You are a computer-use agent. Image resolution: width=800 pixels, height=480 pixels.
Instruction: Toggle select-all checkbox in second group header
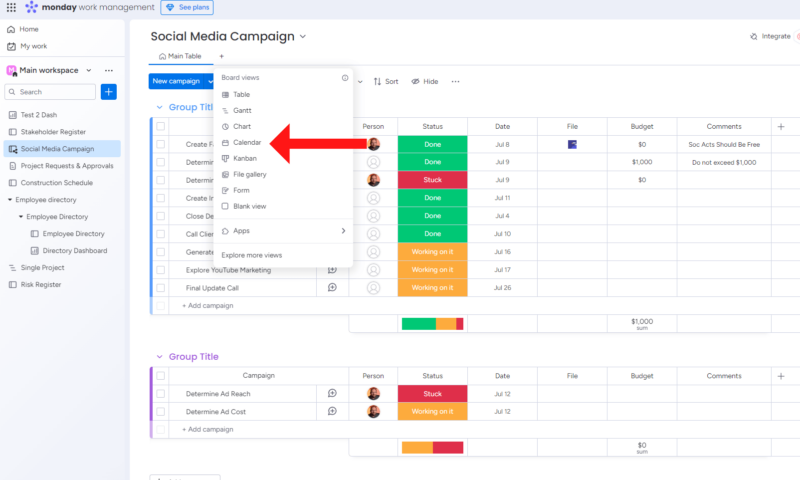[161, 375]
